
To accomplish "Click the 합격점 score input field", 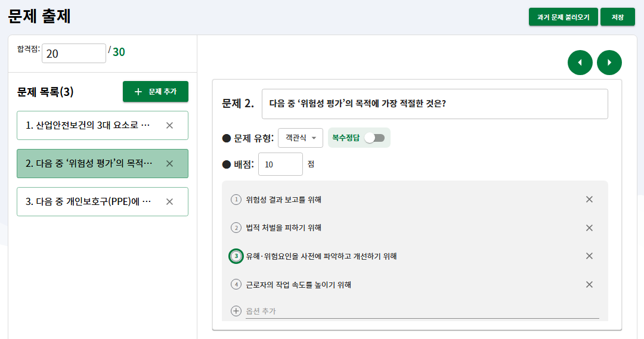I will tap(73, 53).
